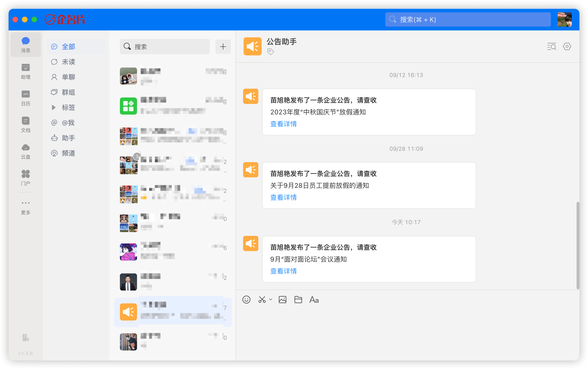Select the 群组 groups filter
Screen dimensions: 588x369
(68, 92)
